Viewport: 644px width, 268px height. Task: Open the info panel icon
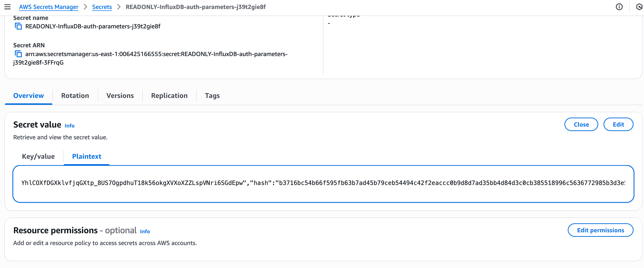click(619, 7)
